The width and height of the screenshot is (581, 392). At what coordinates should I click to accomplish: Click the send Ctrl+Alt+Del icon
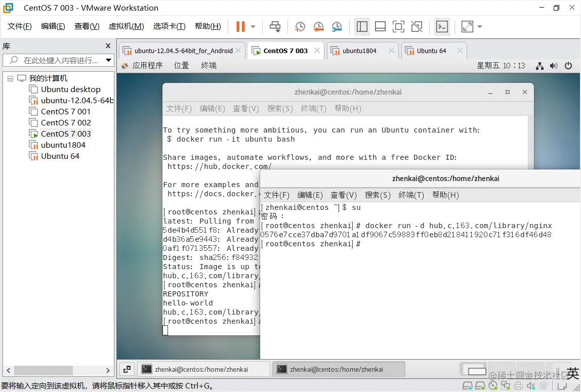pyautogui.click(x=275, y=26)
